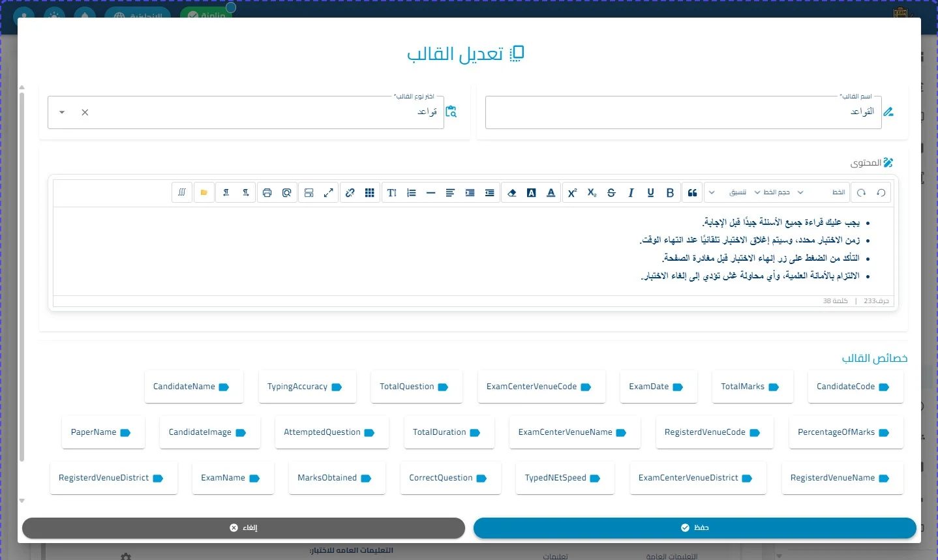Toggle underline formatting

(x=650, y=192)
